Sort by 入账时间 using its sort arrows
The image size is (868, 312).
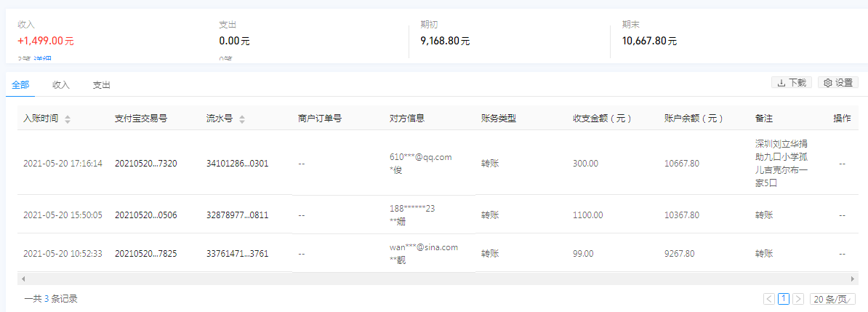click(x=68, y=119)
